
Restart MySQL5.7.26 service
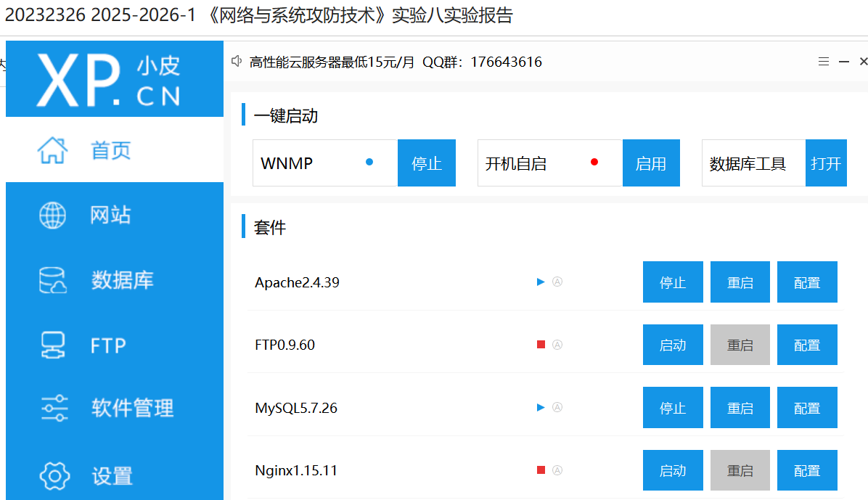tap(740, 408)
